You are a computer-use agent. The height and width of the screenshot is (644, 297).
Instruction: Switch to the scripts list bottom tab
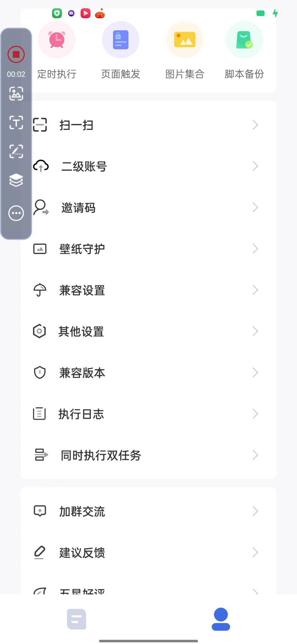click(76, 619)
